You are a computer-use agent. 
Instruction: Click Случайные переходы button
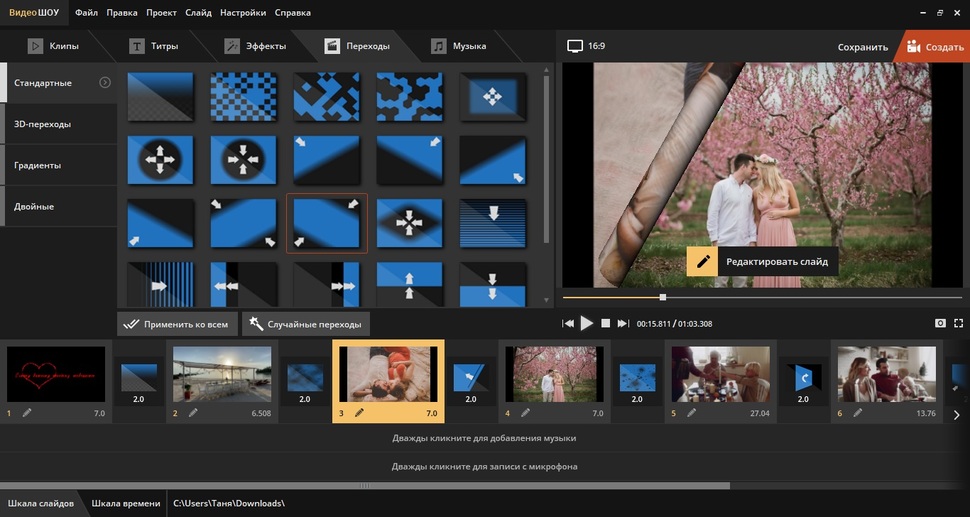306,324
